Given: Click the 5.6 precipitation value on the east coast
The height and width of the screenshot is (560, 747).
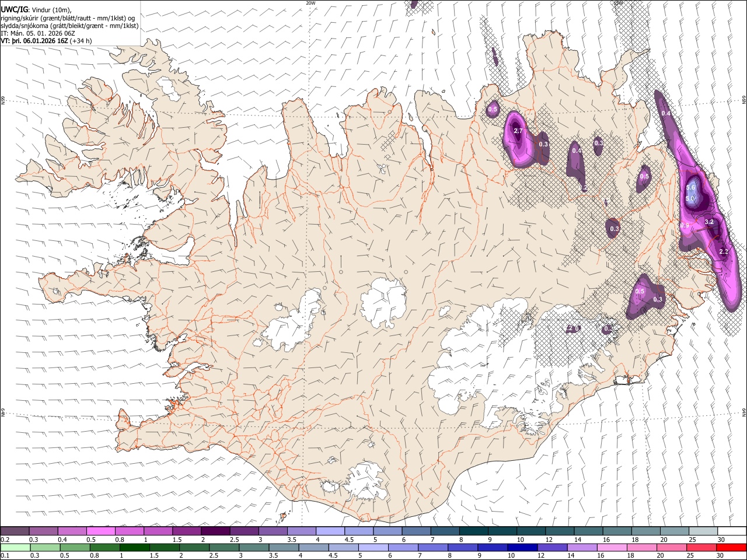Looking at the screenshot, I should (x=690, y=187).
